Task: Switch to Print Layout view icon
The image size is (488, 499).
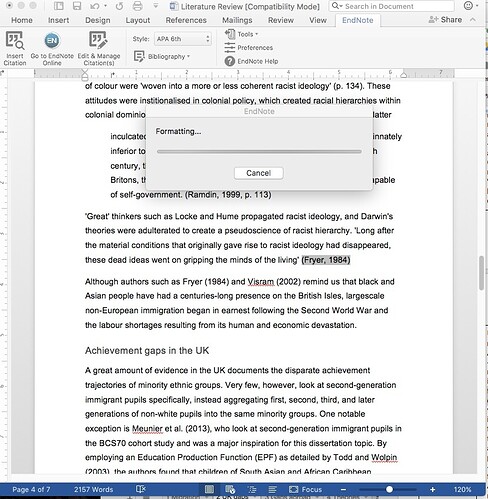Action: (209, 489)
